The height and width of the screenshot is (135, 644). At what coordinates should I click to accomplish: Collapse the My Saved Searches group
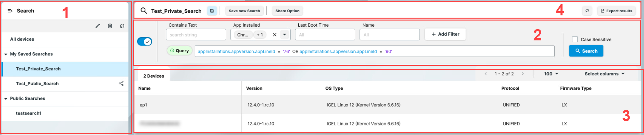(6, 54)
